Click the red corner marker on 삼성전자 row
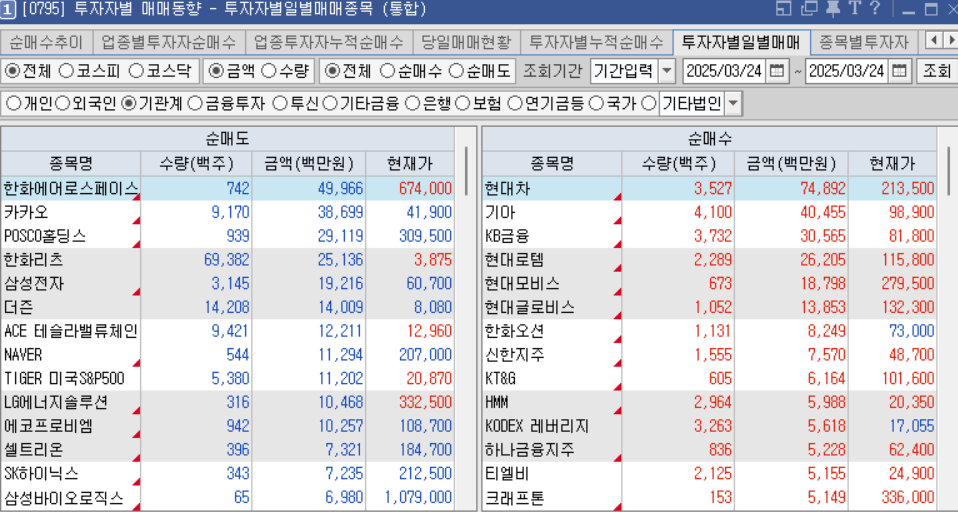The image size is (958, 512). click(x=136, y=292)
